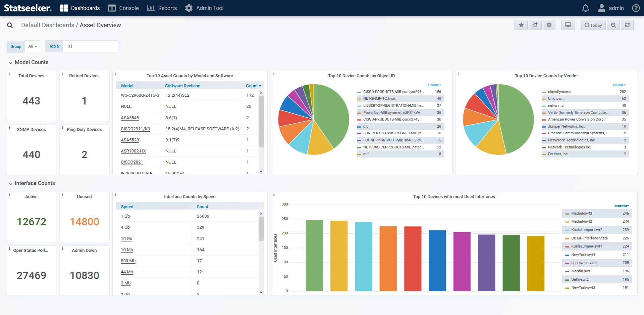Click info icon on Oper Status Poll panel
The image size is (644, 315).
pos(10,249)
